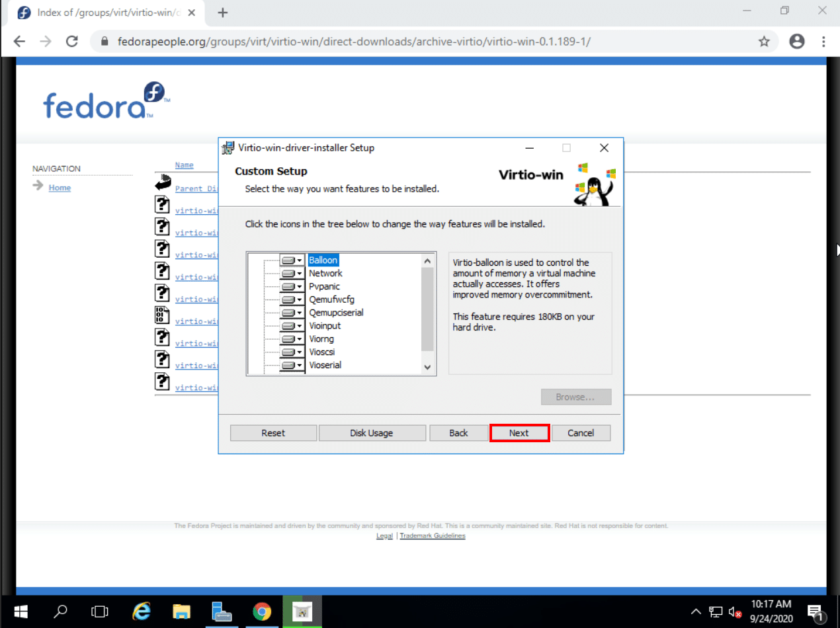Open the Vioinput feature install-state dropdown
This screenshot has width=840, height=628.
click(x=292, y=326)
